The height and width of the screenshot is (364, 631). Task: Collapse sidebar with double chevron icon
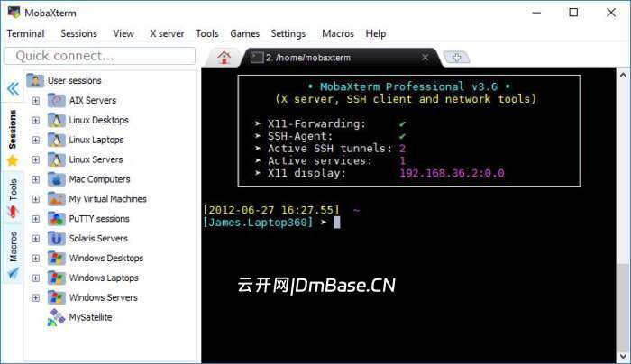[x=13, y=88]
